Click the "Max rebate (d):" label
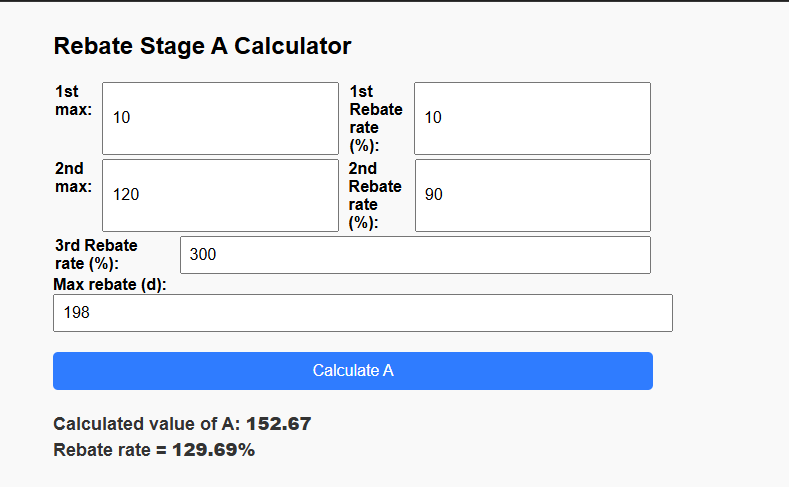 pos(109,285)
